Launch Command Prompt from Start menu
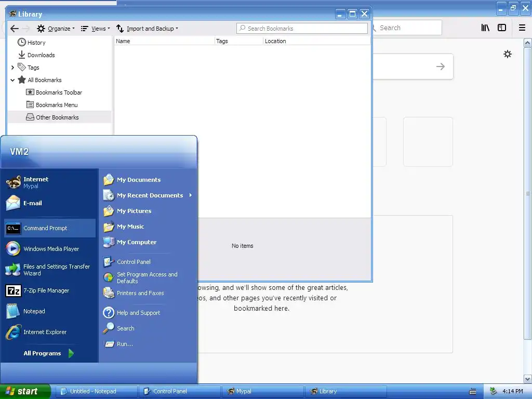Image resolution: width=532 pixels, height=399 pixels. click(50, 228)
